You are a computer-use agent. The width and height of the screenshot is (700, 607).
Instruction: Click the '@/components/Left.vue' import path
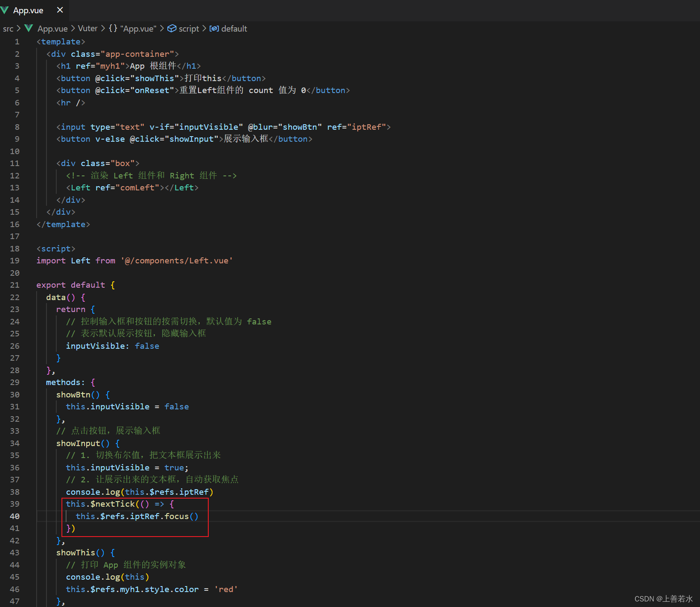(177, 261)
